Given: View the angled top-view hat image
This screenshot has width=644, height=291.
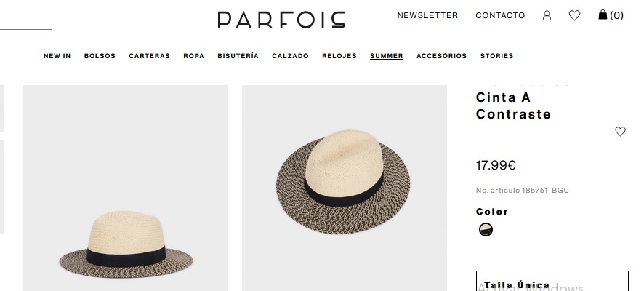Looking at the screenshot, I should tap(345, 188).
